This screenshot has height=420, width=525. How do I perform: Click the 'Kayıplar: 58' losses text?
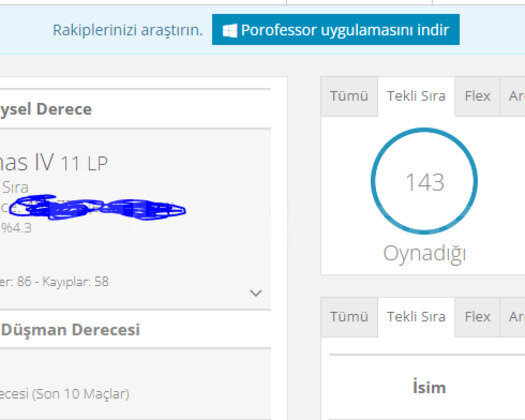point(75,282)
